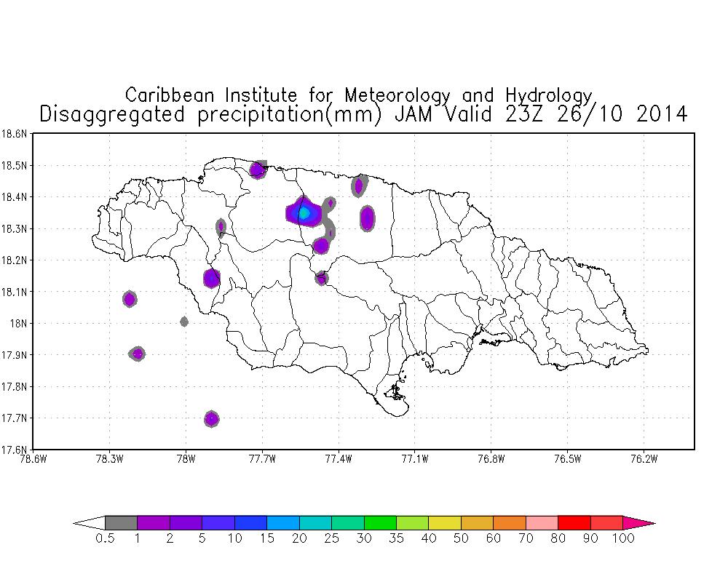Click latitude label "18.6N"
The width and height of the screenshot is (728, 582).
(15, 134)
